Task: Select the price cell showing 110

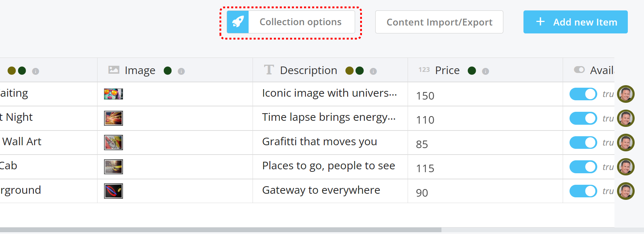Action: pyautogui.click(x=425, y=120)
